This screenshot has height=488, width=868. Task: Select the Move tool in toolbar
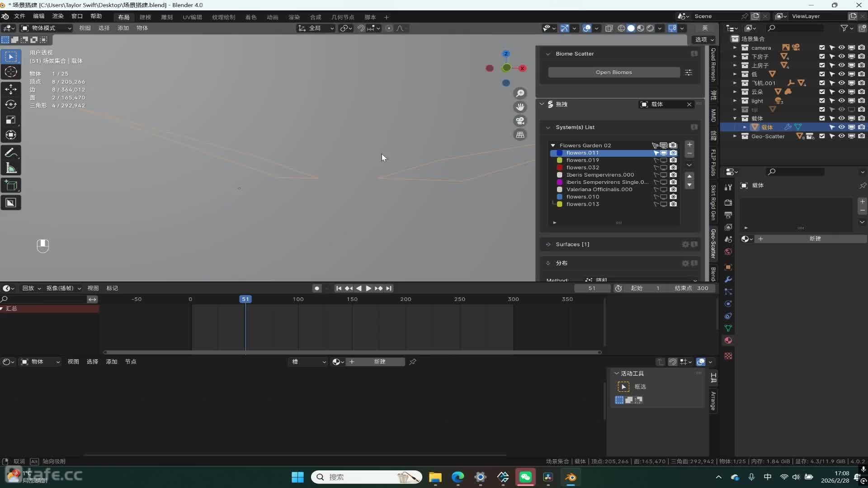[x=11, y=89]
